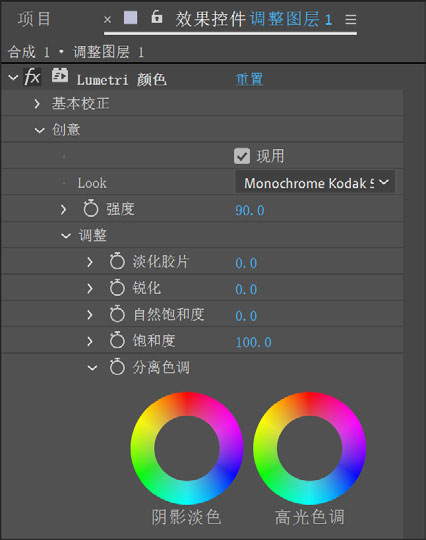The width and height of the screenshot is (426, 540).
Task: Toggle the panel lock icon
Action: click(157, 17)
